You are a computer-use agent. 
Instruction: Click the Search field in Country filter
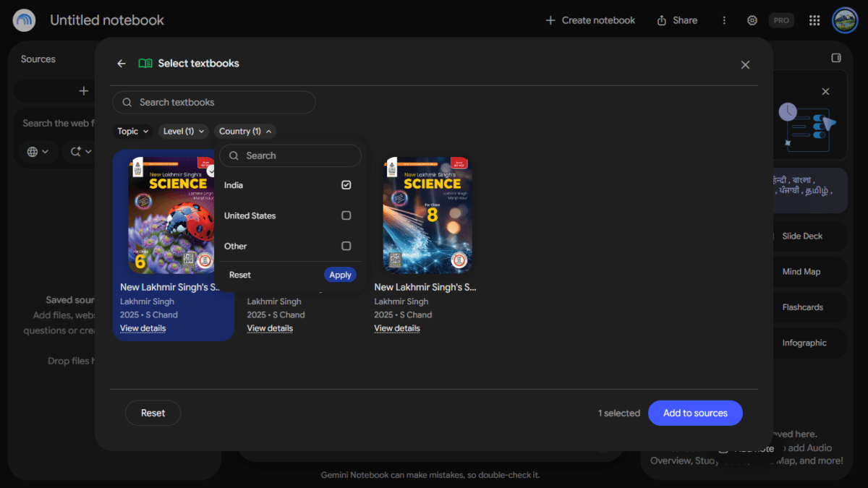290,155
